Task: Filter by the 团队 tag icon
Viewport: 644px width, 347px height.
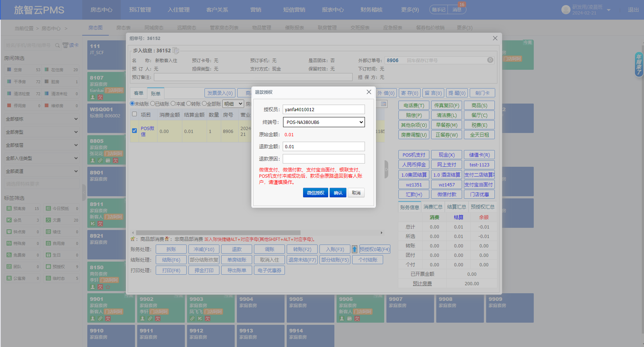Action: 9,267
